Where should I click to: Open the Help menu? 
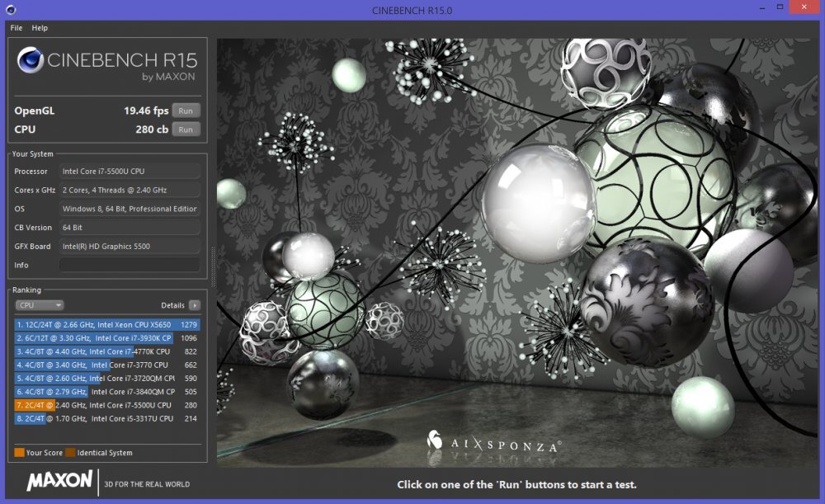(x=38, y=27)
